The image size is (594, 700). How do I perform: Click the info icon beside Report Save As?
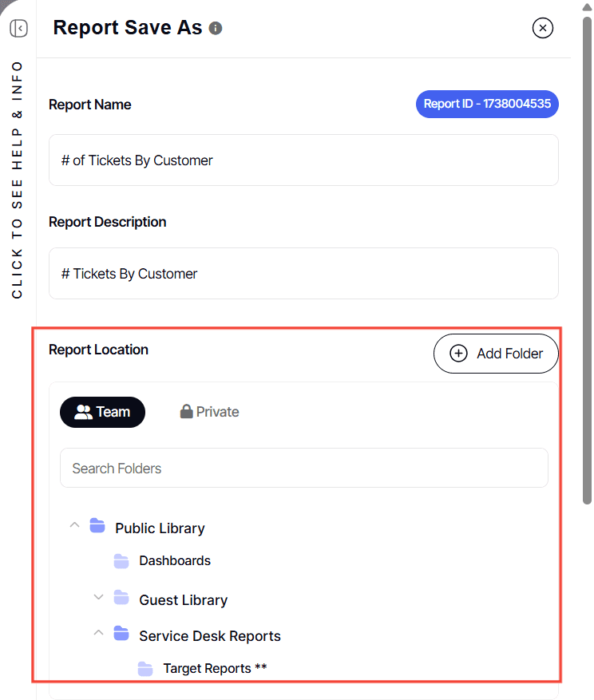tap(214, 28)
